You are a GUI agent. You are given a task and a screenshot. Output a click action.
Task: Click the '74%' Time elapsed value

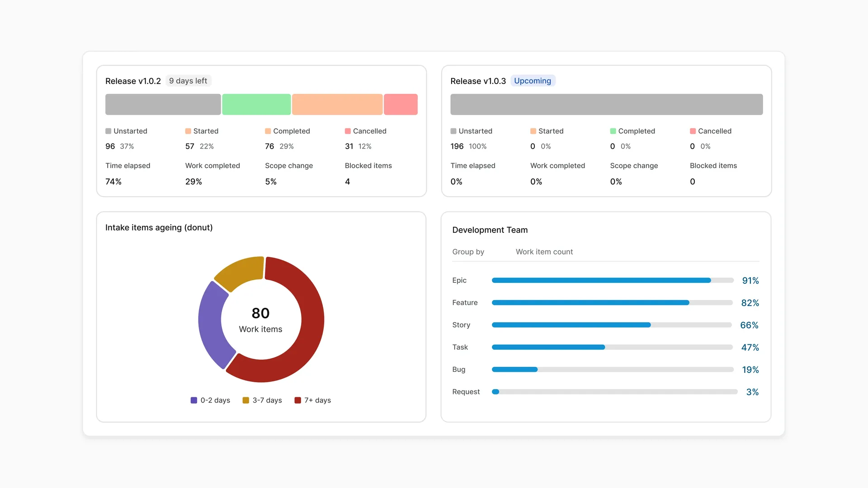tap(113, 182)
